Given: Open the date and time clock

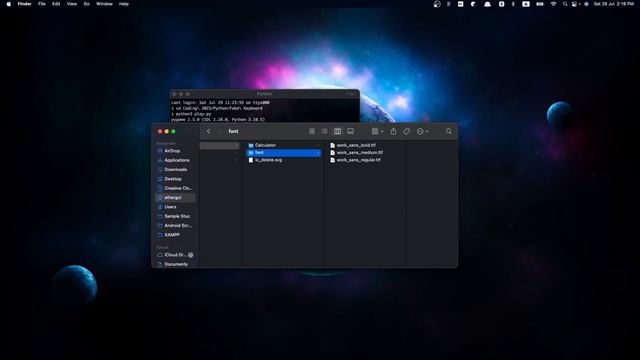Looking at the screenshot, I should 613,4.
